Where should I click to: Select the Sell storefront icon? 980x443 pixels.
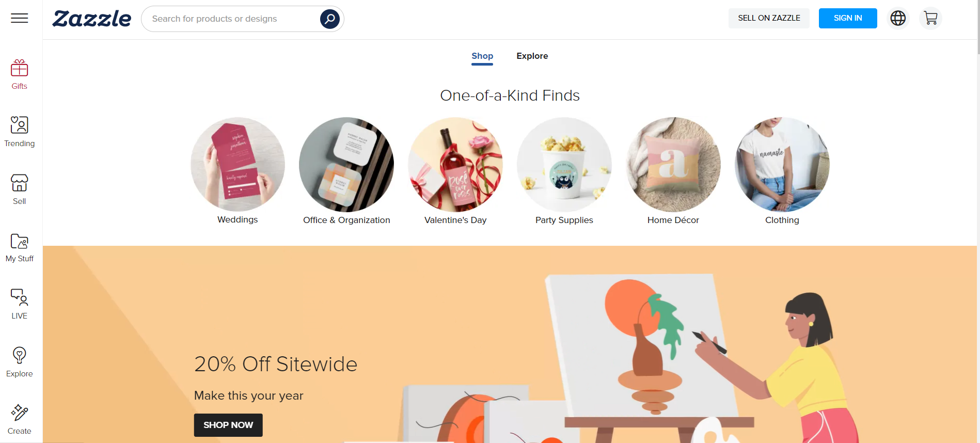click(x=20, y=183)
